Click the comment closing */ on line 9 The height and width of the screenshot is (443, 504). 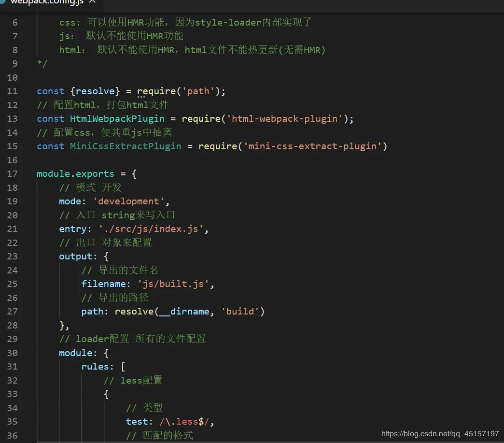(x=42, y=63)
